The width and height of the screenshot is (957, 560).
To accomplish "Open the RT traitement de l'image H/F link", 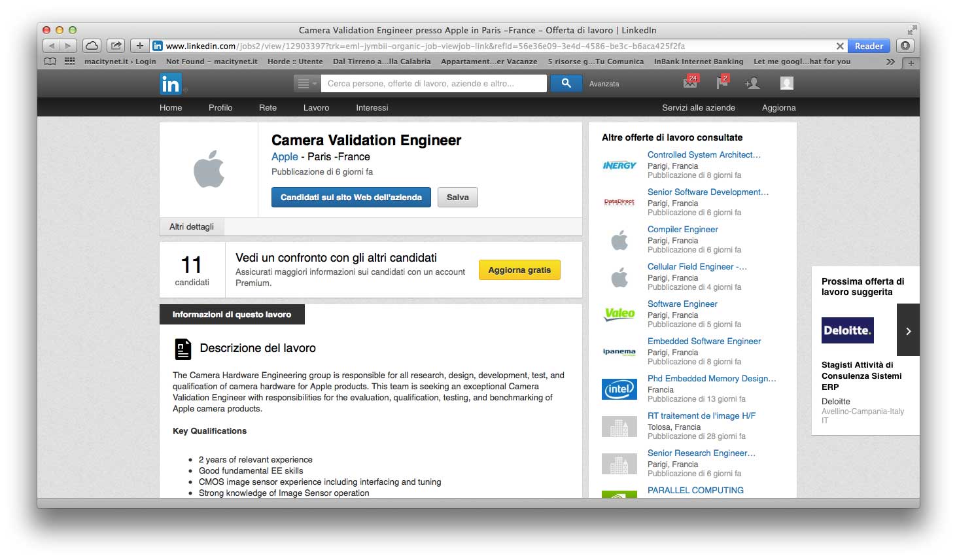I will click(x=701, y=416).
